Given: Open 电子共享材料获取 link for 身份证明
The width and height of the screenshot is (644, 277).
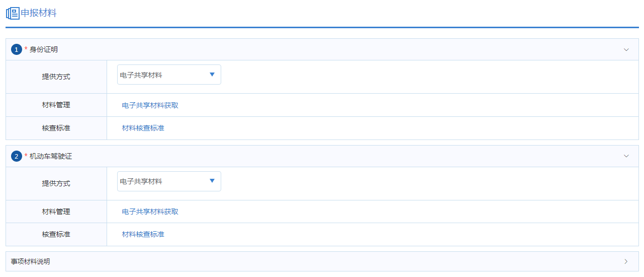Looking at the screenshot, I should point(150,105).
